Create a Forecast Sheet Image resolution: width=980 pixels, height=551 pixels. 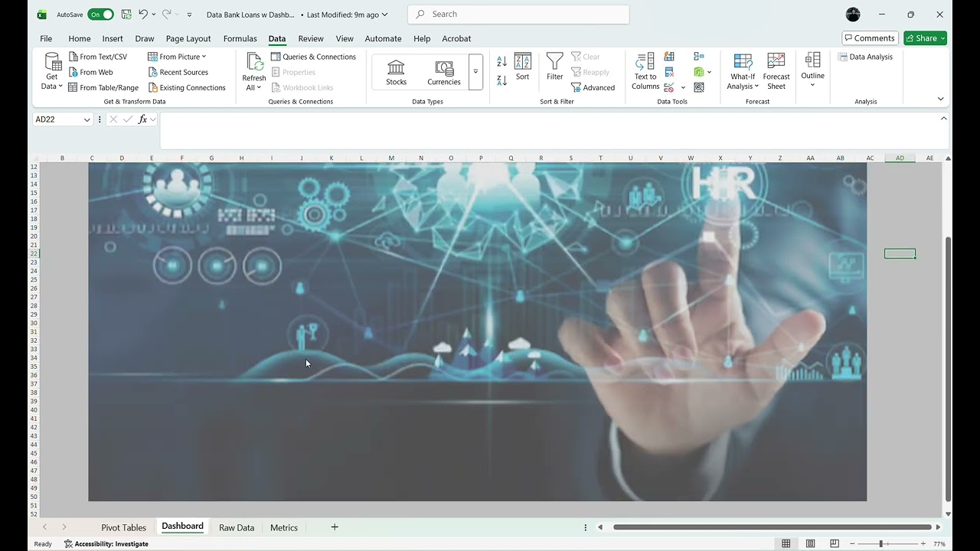coord(776,71)
